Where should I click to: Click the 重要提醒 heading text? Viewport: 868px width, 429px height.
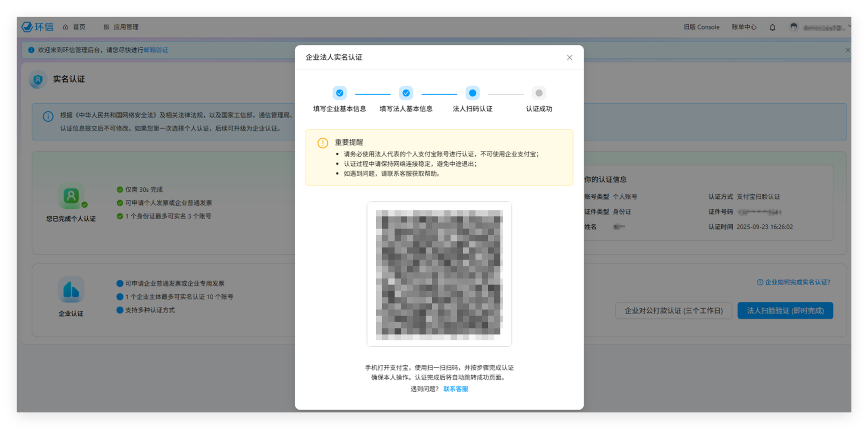point(349,142)
